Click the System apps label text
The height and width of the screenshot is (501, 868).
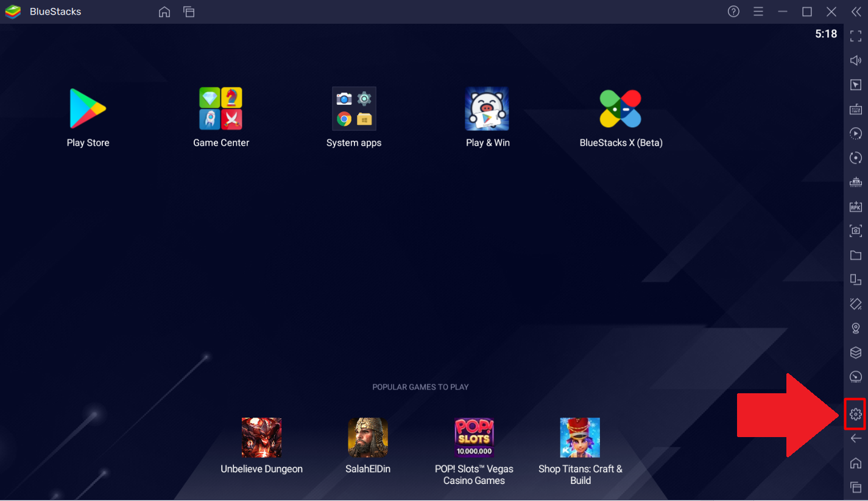354,143
